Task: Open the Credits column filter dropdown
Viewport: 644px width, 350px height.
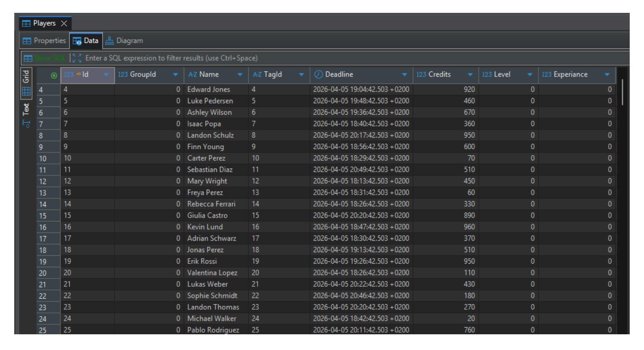Action: 470,75
